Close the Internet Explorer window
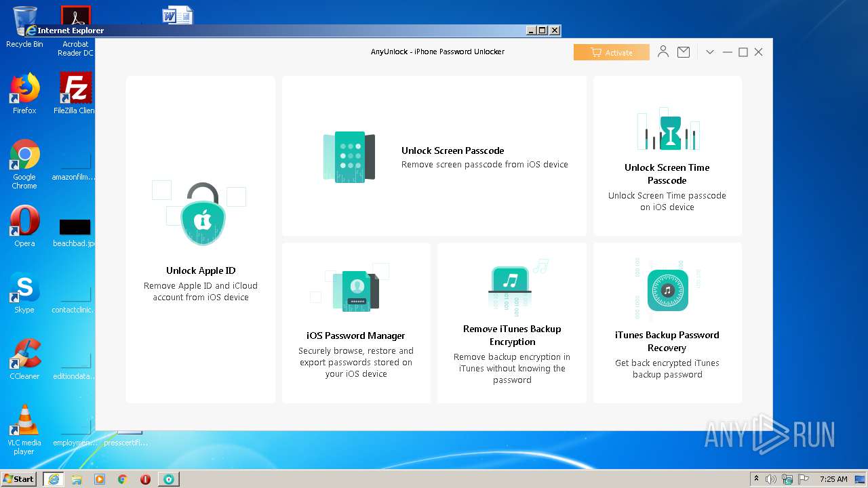 click(x=554, y=30)
